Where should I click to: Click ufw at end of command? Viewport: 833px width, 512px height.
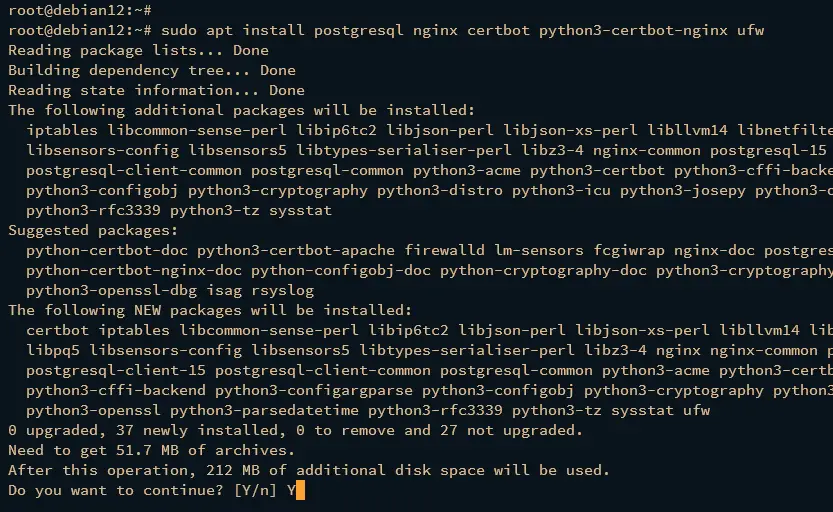[751, 30]
